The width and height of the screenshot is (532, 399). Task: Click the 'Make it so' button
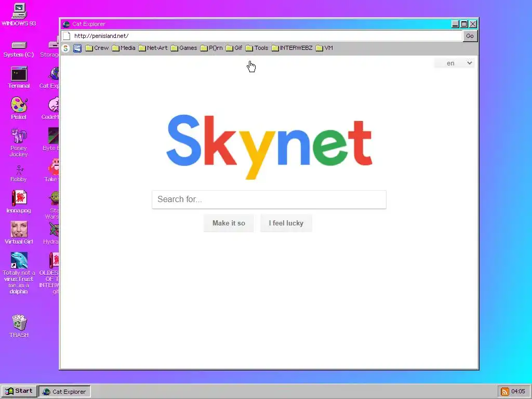(229, 223)
